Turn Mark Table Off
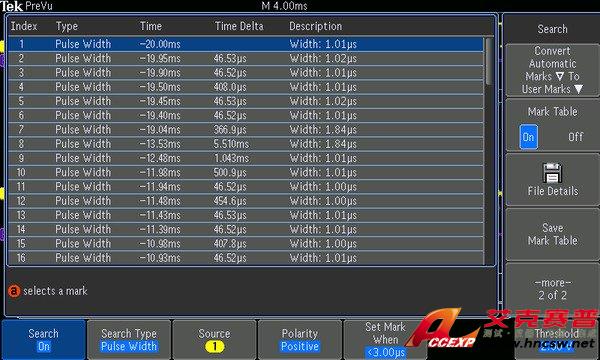 pos(576,137)
